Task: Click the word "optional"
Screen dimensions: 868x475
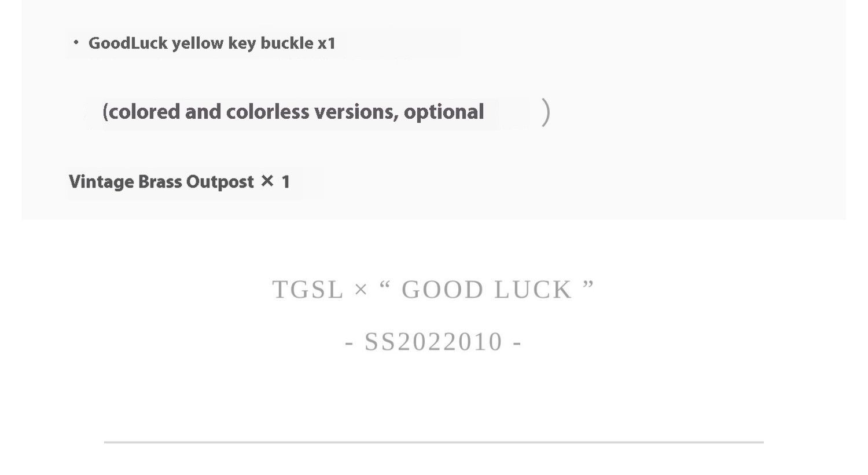Action: coord(444,112)
